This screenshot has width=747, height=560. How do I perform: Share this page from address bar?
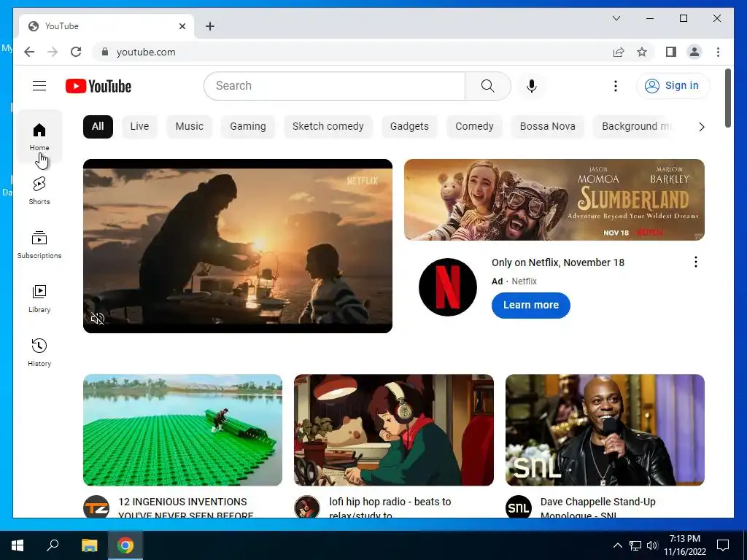(619, 52)
